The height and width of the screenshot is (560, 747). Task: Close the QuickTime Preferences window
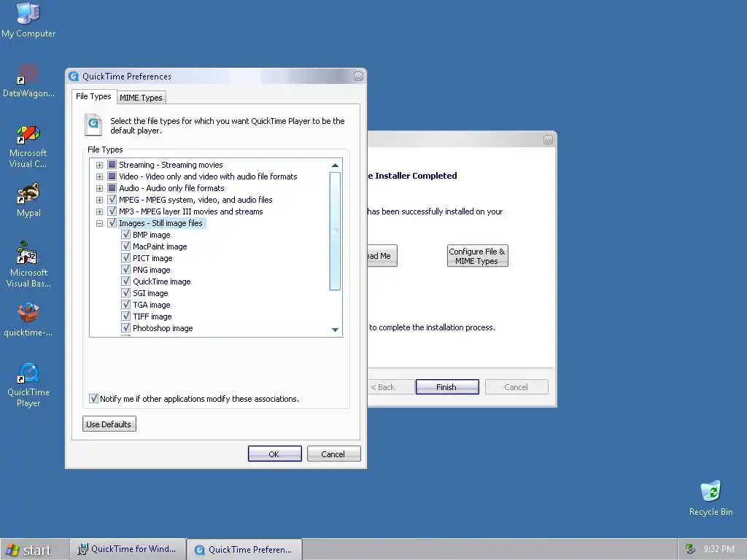358,76
